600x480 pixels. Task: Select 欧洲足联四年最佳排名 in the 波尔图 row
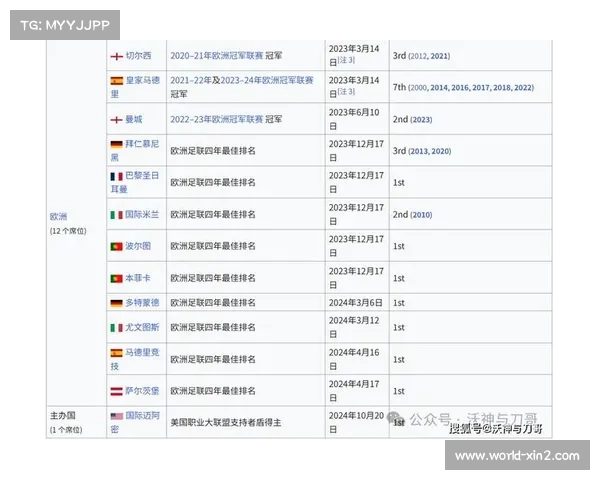coord(213,246)
